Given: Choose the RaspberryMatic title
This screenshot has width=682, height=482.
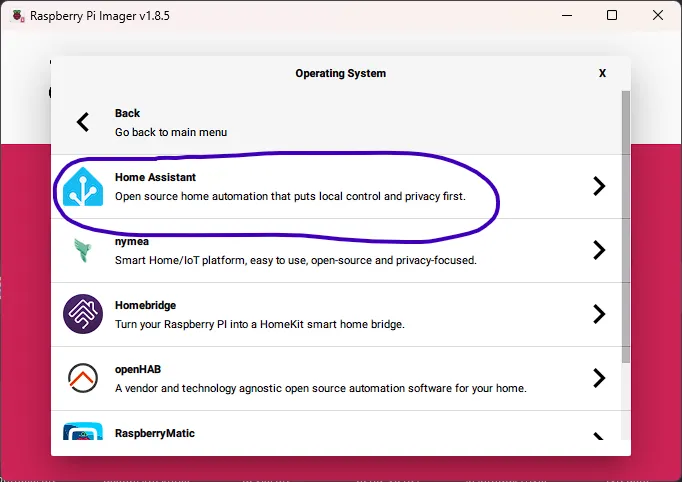Looking at the screenshot, I should tap(155, 433).
